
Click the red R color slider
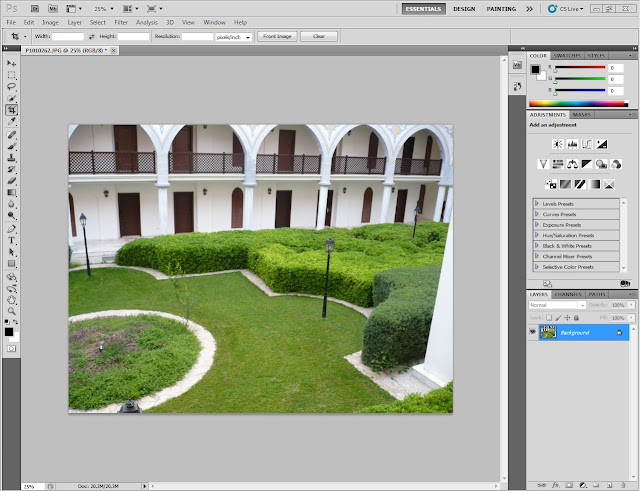point(580,67)
